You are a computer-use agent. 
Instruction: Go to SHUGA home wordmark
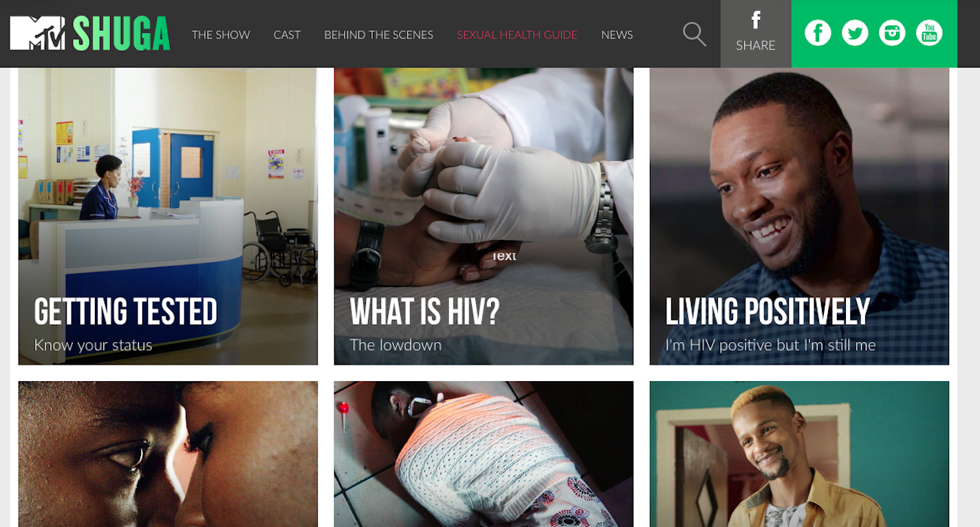[x=121, y=34]
